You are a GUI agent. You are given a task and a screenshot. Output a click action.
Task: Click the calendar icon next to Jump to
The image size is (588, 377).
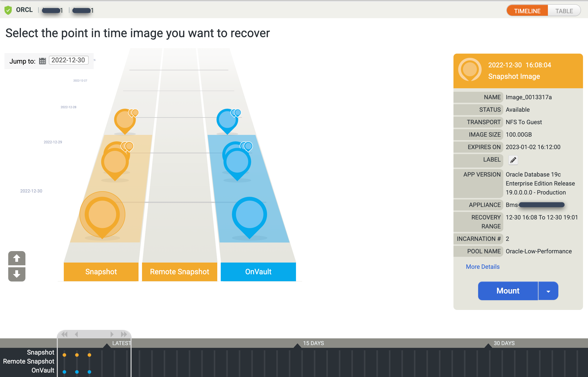pyautogui.click(x=43, y=61)
